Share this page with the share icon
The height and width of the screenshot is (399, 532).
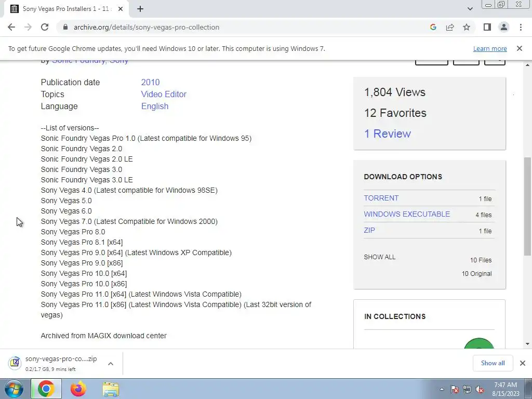point(450,27)
